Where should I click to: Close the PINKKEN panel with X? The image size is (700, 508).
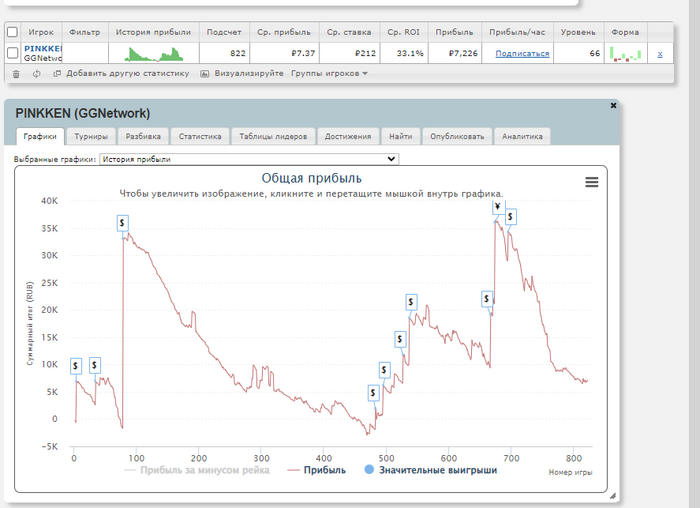613,105
